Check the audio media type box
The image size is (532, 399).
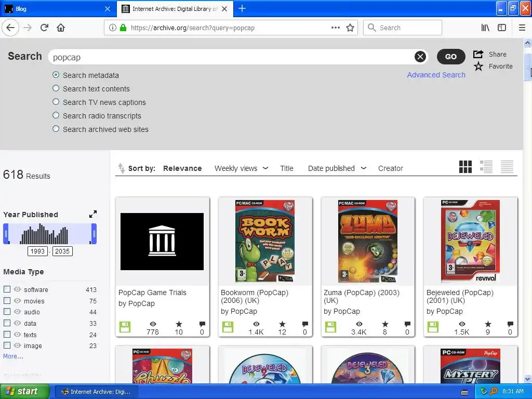[7, 312]
